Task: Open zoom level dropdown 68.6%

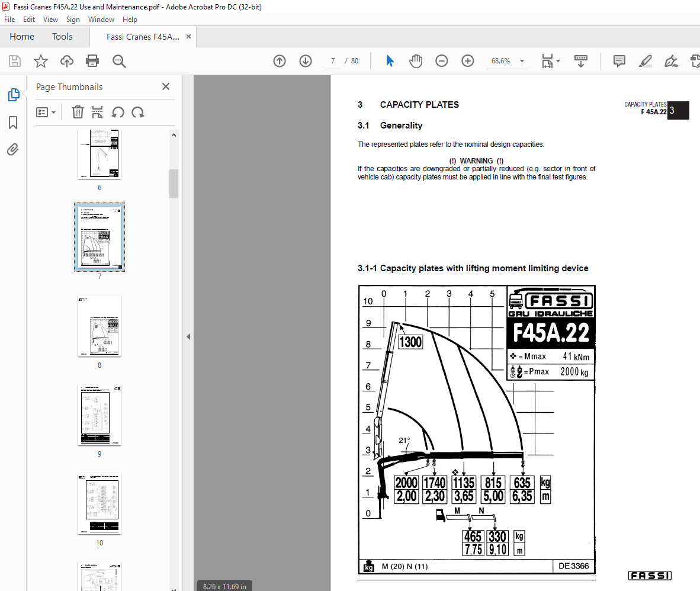Action: tap(508, 61)
